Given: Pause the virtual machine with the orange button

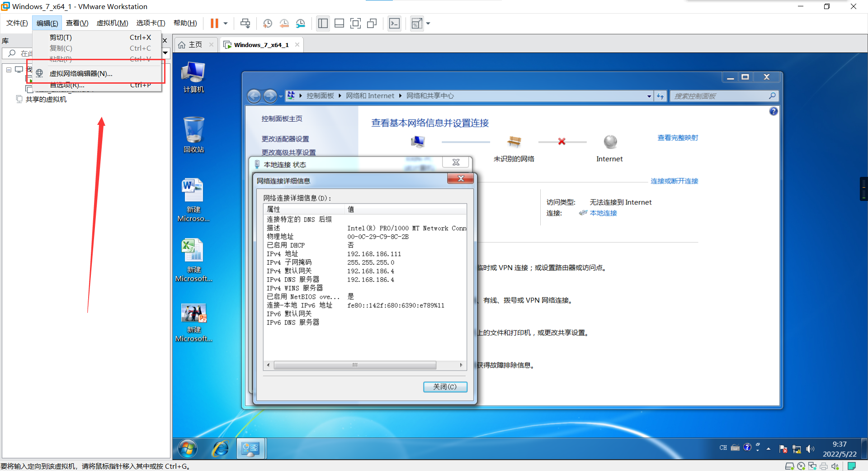Looking at the screenshot, I should [x=214, y=23].
